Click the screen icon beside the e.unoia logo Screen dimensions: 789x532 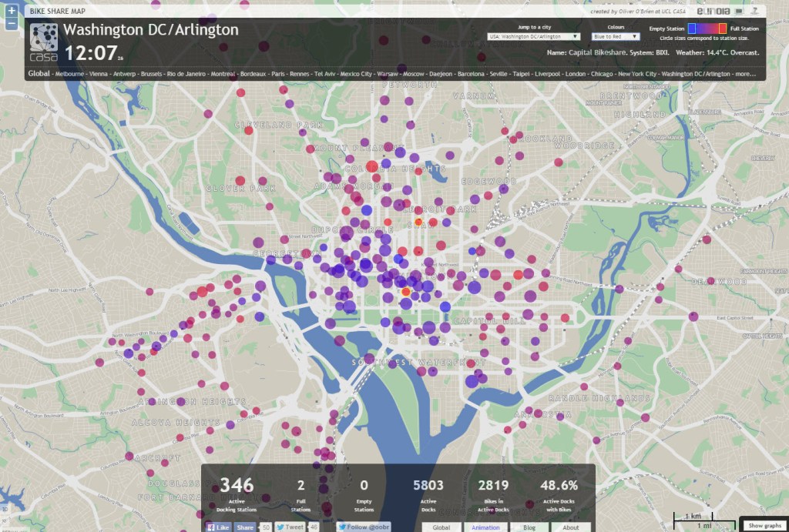[738, 11]
